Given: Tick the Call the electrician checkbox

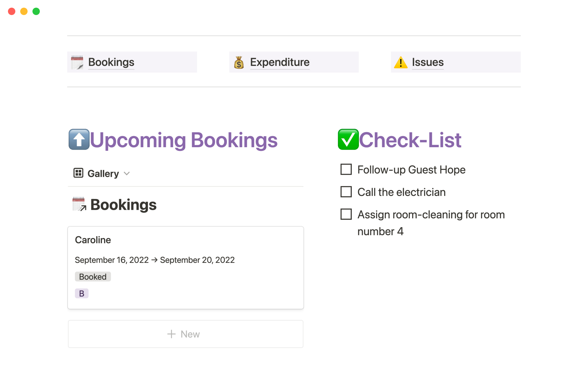Looking at the screenshot, I should pos(346,192).
